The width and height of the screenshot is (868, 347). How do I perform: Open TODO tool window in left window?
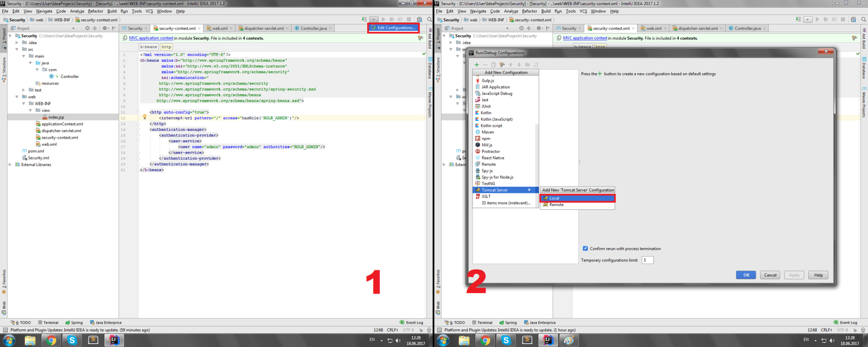tap(21, 323)
